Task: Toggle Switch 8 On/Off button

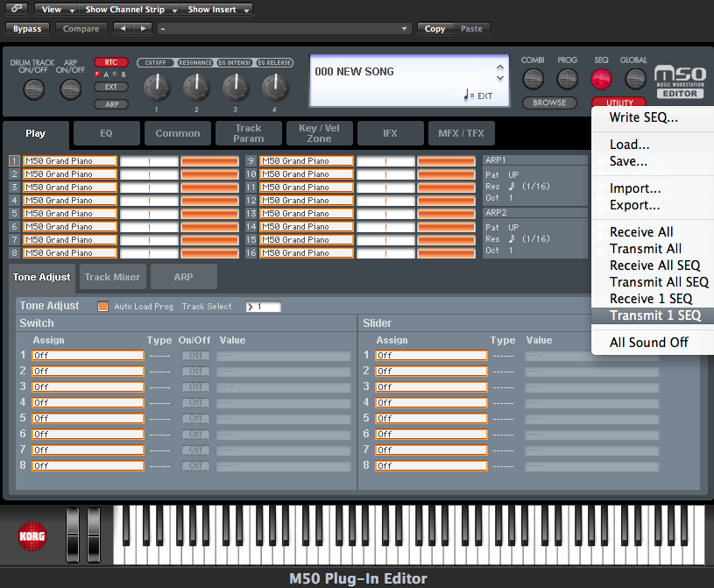Action: pos(196,465)
